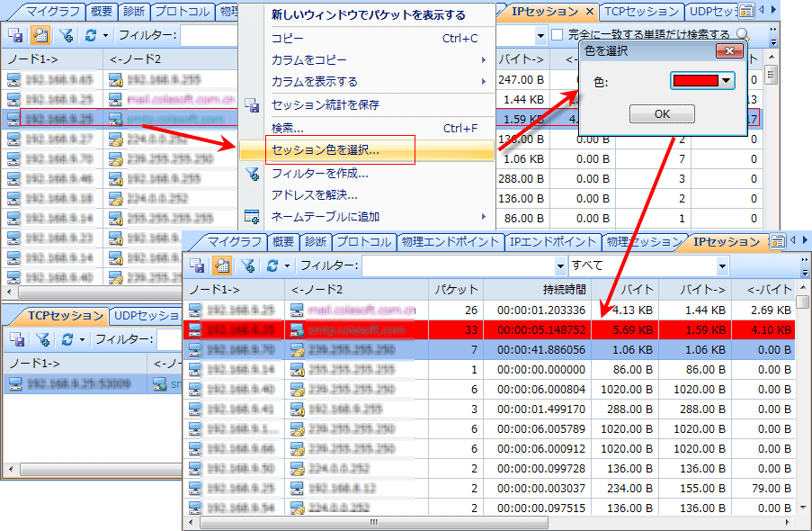812x531 pixels.
Task: Click the save icon in top-left toolbar
Action: coord(15,36)
